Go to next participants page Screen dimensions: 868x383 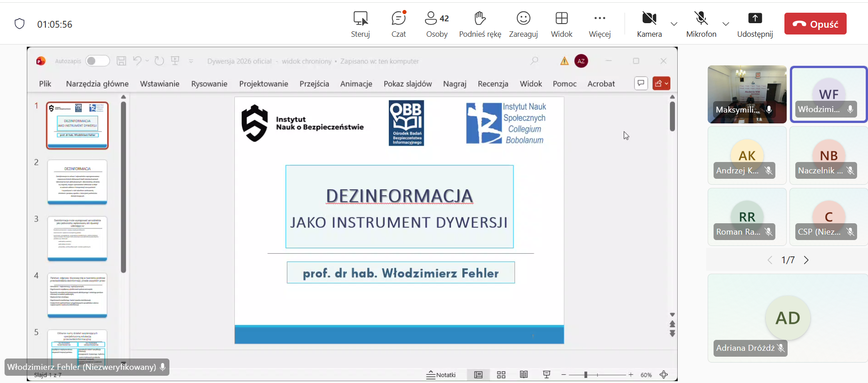(806, 260)
